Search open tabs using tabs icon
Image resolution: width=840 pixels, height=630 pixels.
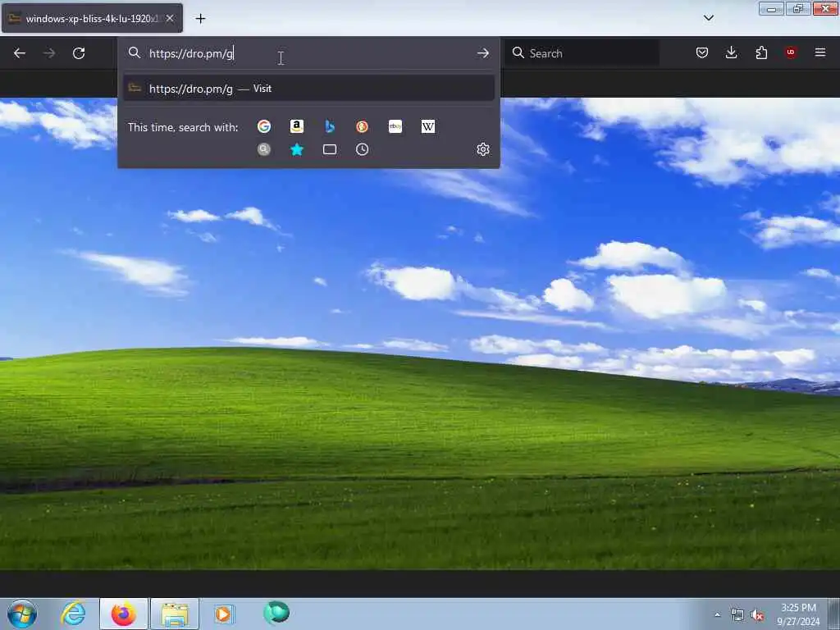point(330,149)
